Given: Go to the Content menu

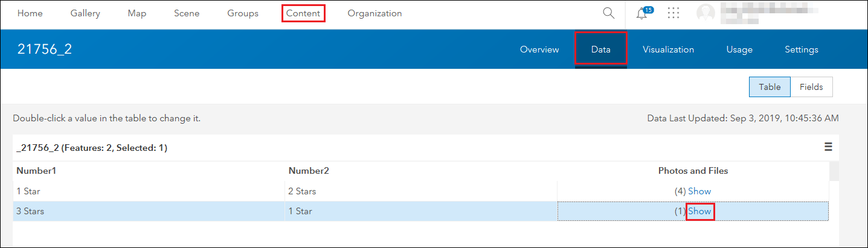Looking at the screenshot, I should coord(303,13).
